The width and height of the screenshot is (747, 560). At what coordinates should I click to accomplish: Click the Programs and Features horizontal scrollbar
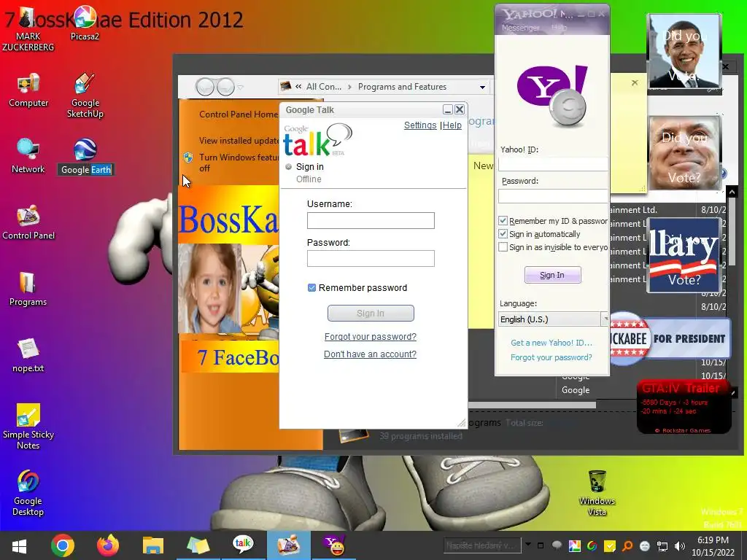[532, 405]
